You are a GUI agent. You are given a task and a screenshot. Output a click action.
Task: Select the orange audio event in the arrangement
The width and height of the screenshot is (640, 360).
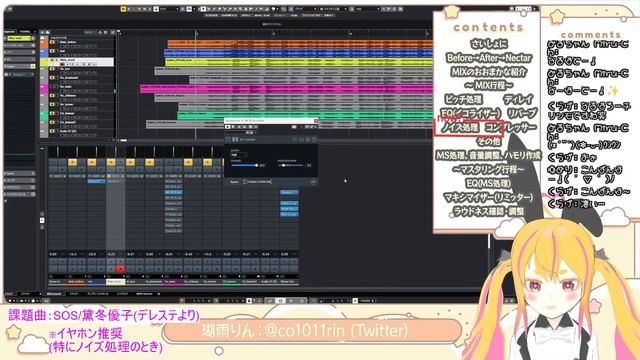click(300, 44)
